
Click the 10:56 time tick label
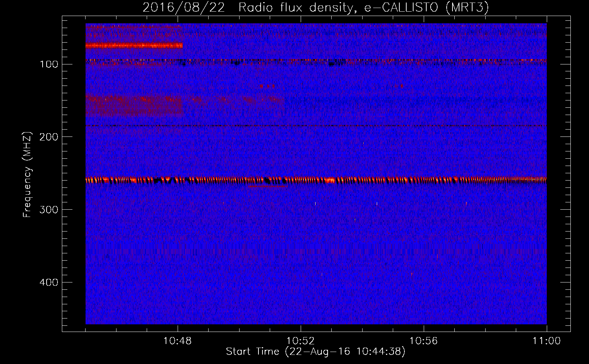pyautogui.click(x=424, y=341)
